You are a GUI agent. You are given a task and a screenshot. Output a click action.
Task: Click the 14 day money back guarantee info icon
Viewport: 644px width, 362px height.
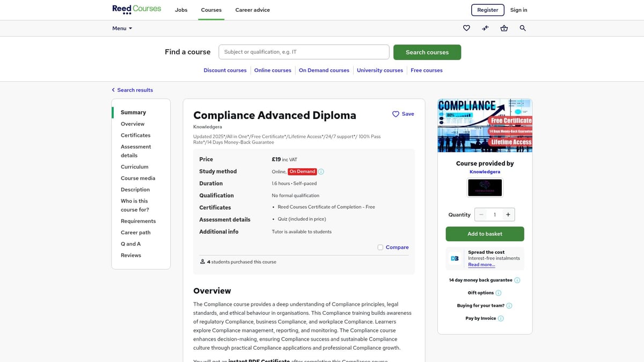517,280
